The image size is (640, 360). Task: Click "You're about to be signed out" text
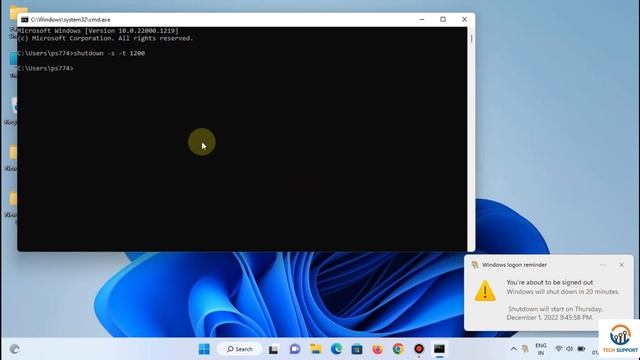(550, 282)
